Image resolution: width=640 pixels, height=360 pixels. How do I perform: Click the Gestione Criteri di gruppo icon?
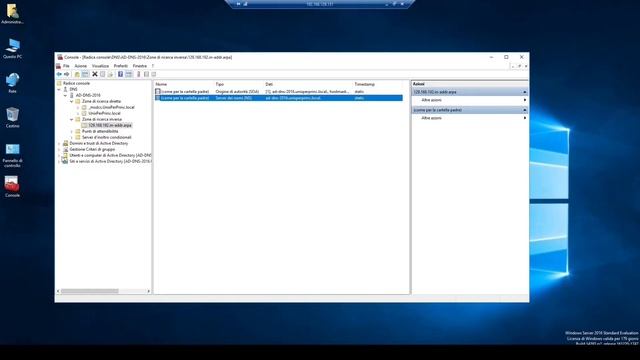(65, 149)
